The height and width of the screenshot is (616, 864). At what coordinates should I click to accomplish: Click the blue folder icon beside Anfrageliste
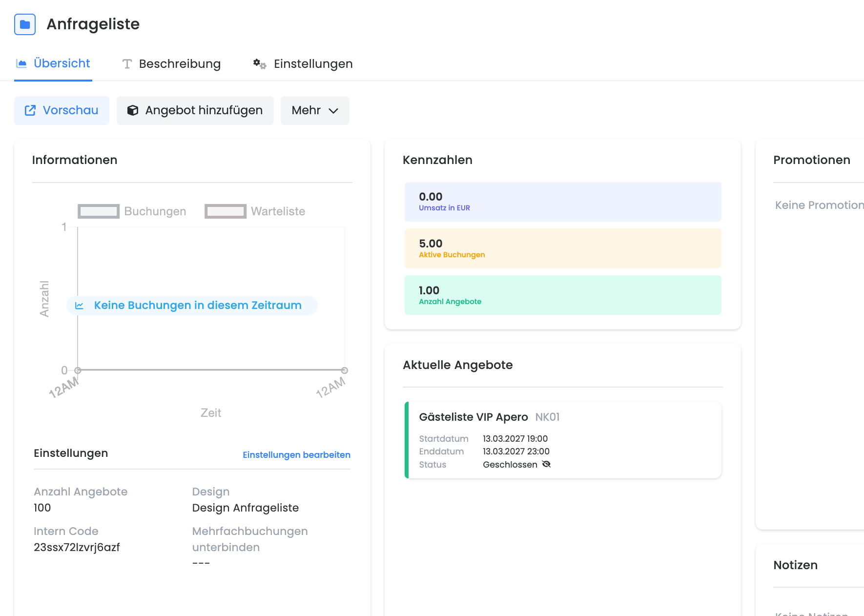pyautogui.click(x=25, y=24)
